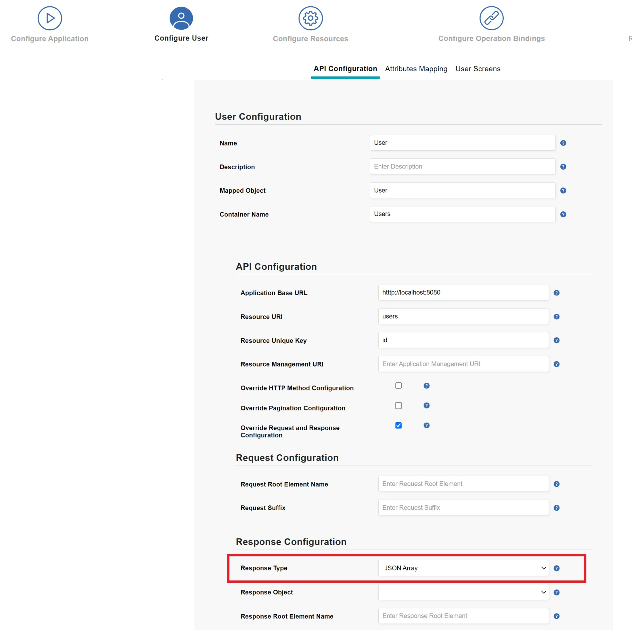Click the Description input field
The height and width of the screenshot is (644, 644).
point(462,166)
